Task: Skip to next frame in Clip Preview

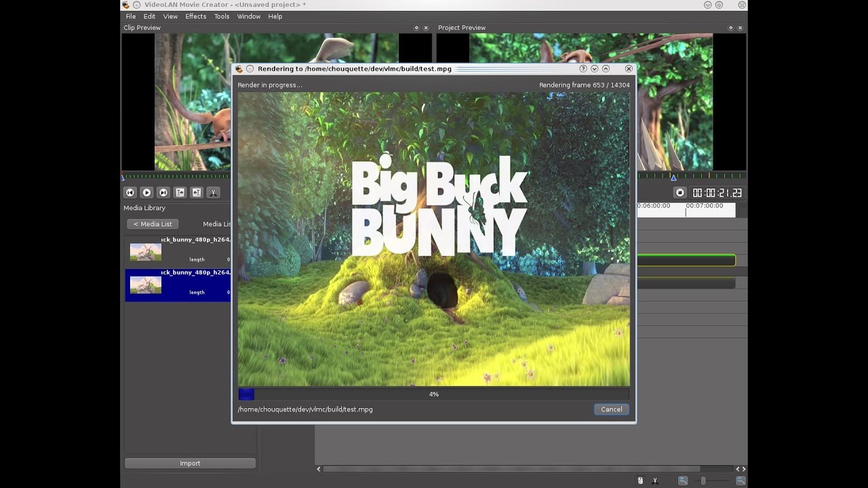Action: coord(163,192)
